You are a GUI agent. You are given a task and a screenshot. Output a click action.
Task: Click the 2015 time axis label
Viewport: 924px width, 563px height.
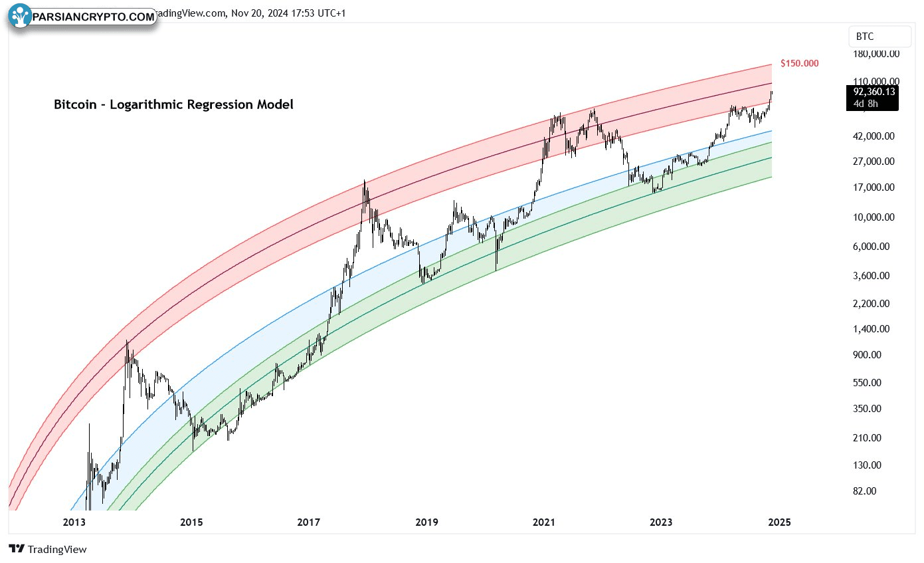coord(191,522)
